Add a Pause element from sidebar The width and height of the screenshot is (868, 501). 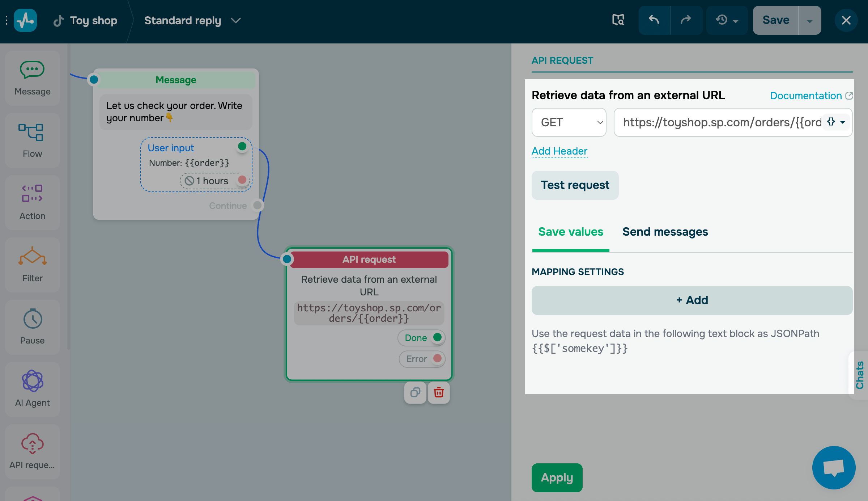point(32,327)
